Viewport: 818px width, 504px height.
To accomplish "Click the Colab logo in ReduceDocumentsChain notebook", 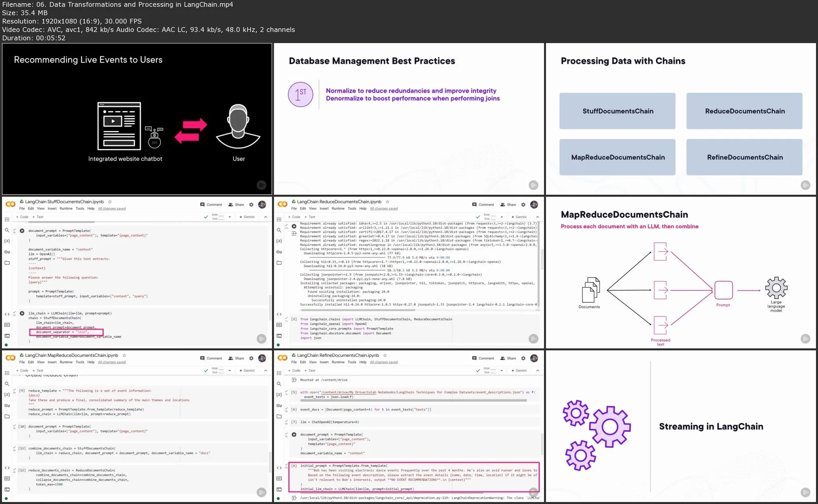I will 282,204.
